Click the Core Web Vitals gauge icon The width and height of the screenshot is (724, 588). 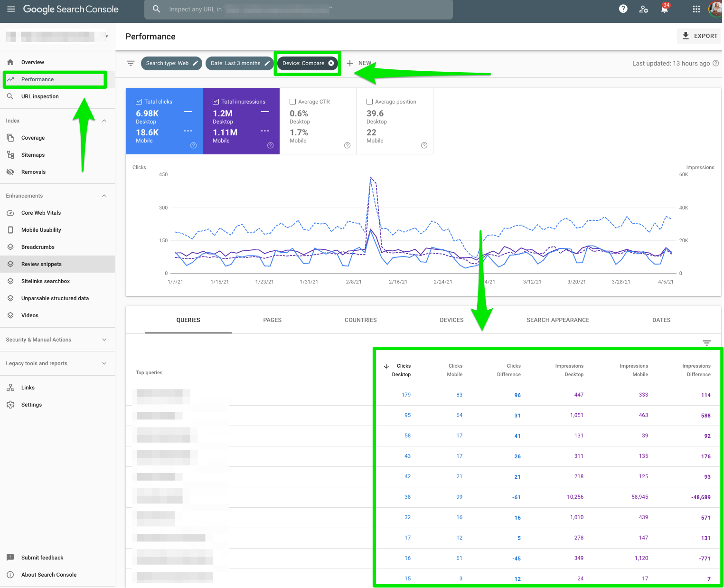[10, 213]
